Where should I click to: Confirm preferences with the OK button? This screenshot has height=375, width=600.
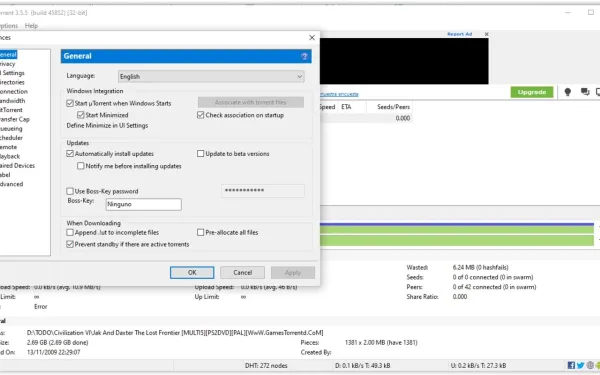point(192,272)
